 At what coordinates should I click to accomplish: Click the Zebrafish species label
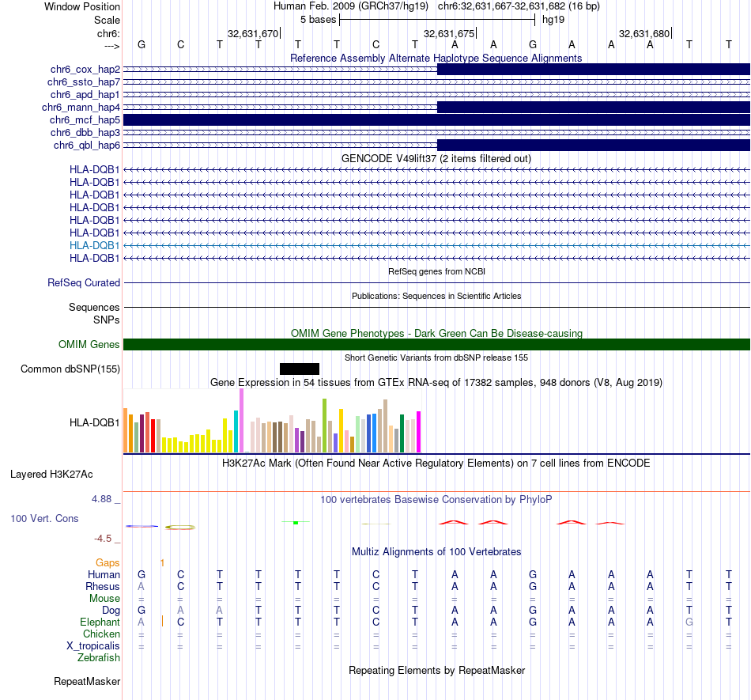99,658
